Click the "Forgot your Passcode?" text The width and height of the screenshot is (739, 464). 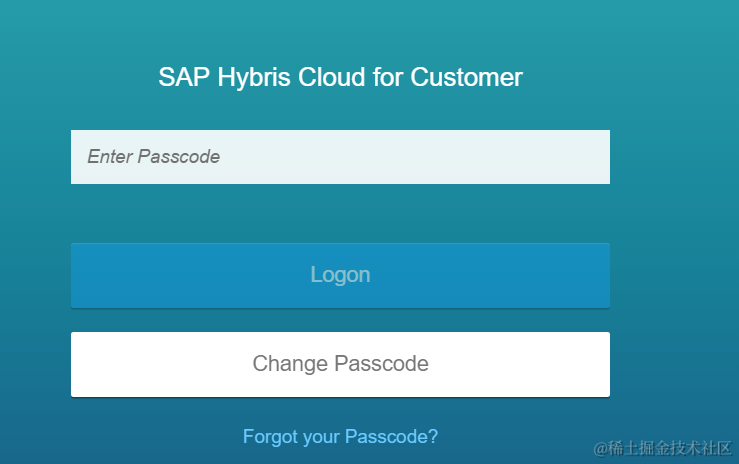click(340, 437)
